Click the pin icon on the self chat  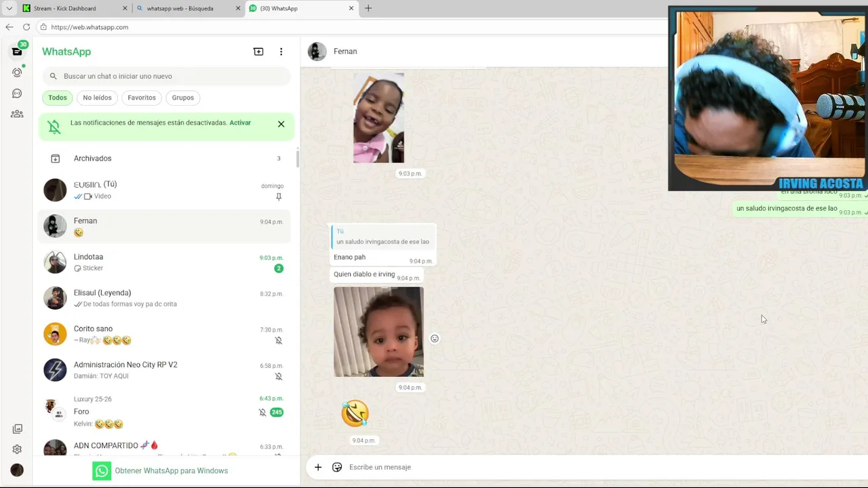[x=278, y=197]
